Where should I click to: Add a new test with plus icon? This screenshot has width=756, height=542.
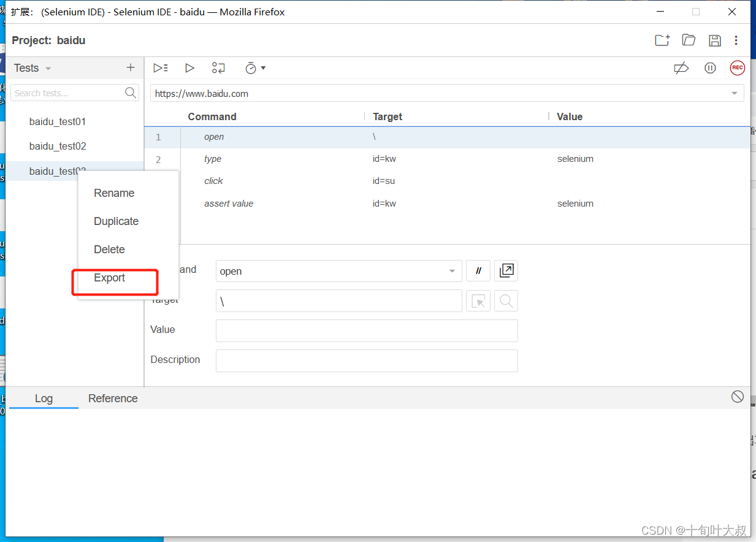tap(130, 67)
